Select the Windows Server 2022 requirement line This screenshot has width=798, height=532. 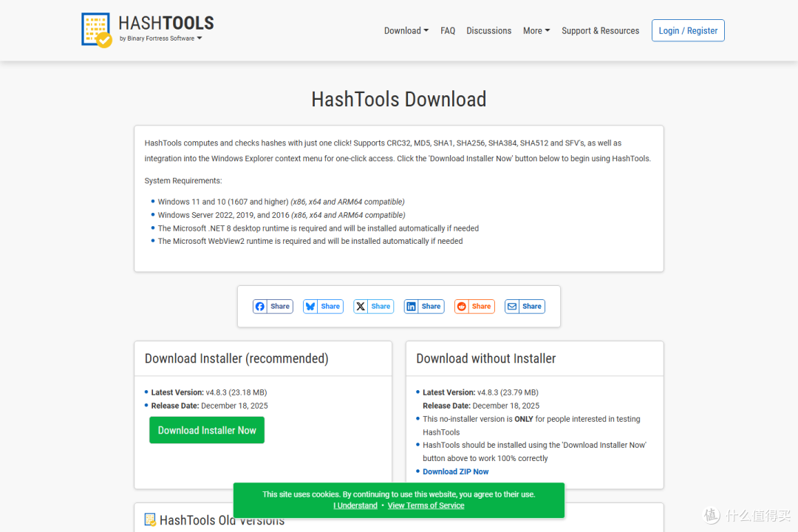[x=282, y=215]
